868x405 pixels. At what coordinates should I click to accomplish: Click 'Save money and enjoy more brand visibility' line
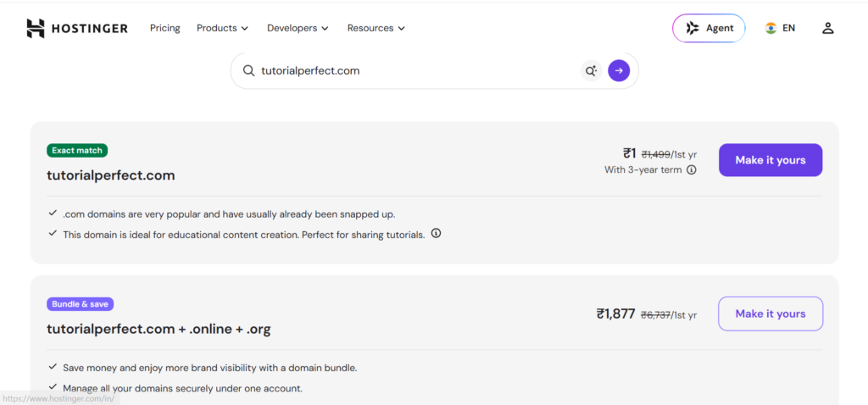tap(210, 368)
